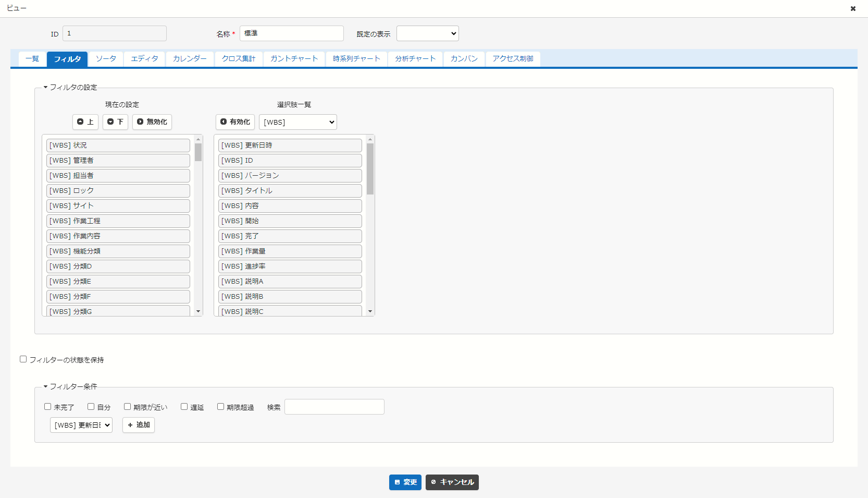Click scrollbar down arrow of 選択肢一覧 list
Image resolution: width=868 pixels, height=498 pixels.
click(x=370, y=311)
